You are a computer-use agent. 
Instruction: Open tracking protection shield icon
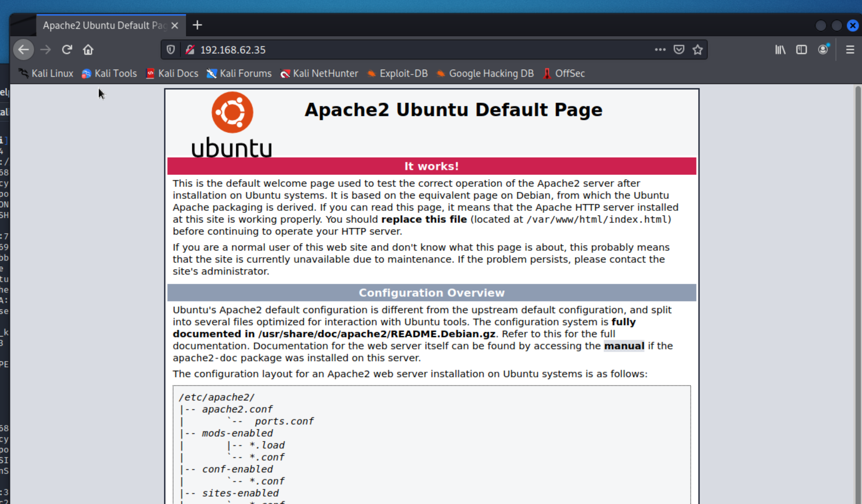coord(171,50)
